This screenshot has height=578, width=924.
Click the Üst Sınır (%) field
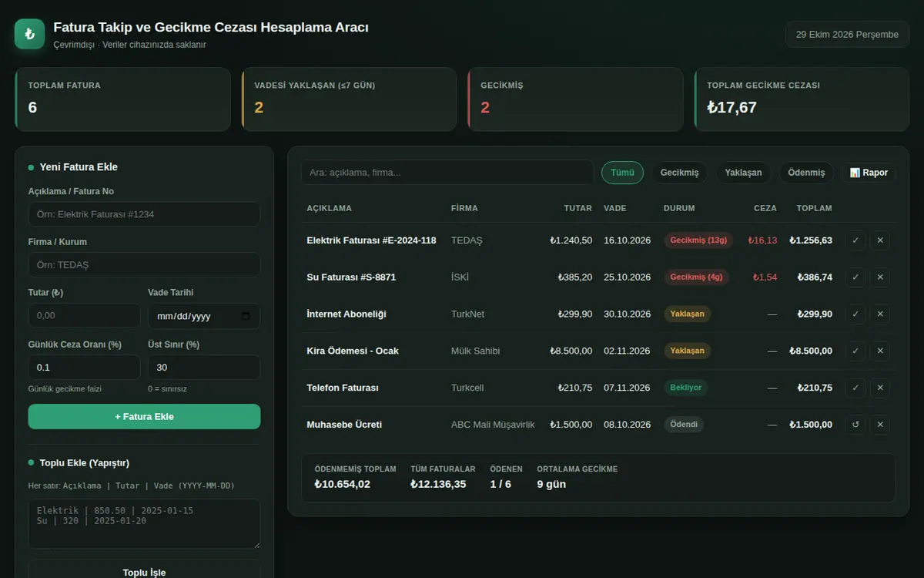tap(204, 368)
